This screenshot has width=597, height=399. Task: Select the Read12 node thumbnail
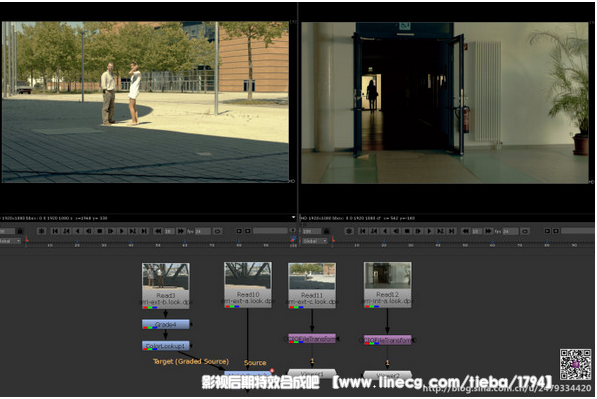pyautogui.click(x=387, y=275)
